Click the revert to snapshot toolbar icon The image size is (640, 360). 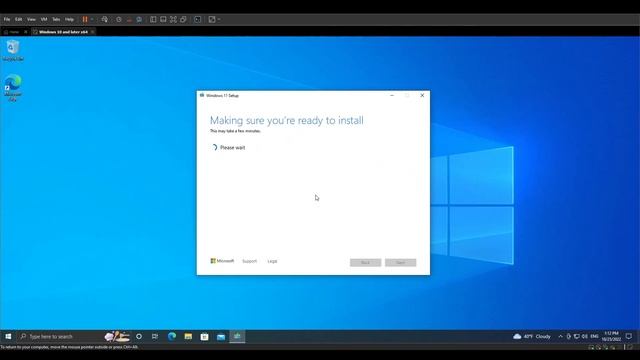tap(129, 19)
